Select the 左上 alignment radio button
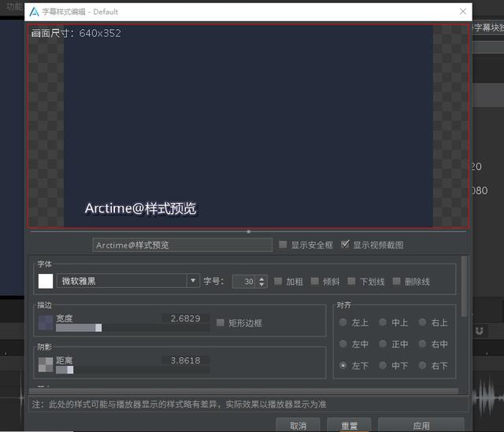 click(343, 322)
